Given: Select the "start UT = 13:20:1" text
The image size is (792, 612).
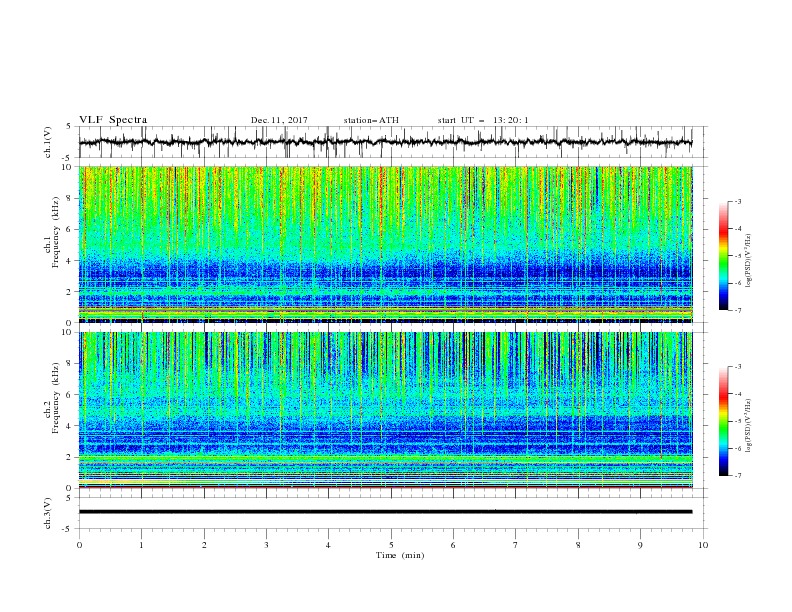Looking at the screenshot, I should pyautogui.click(x=482, y=120).
